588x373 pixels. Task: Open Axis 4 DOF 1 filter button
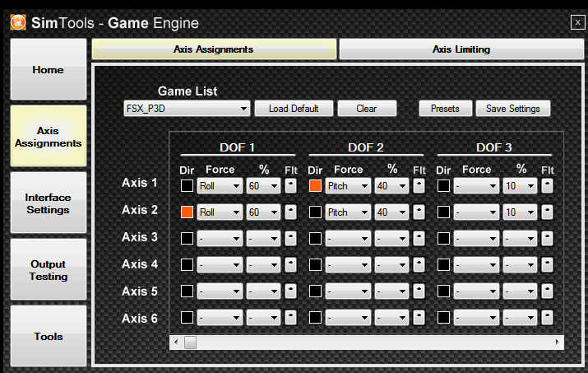click(290, 265)
